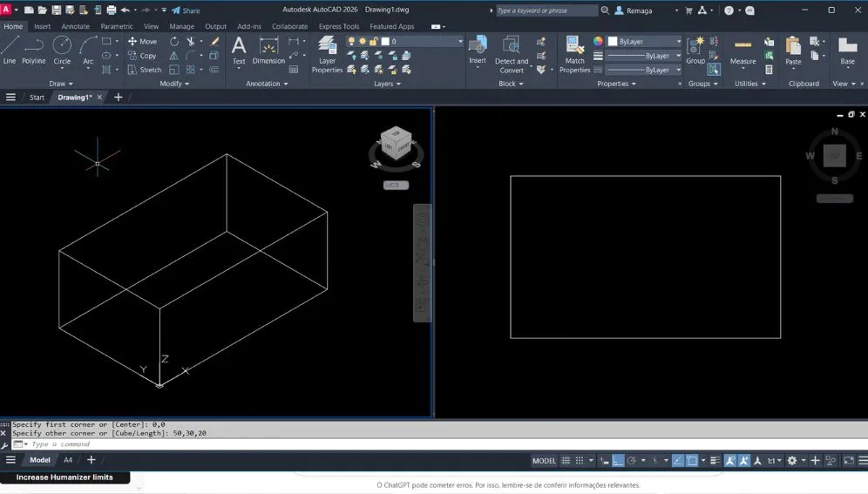Viewport: 868px width, 494px height.
Task: Add a new layout next to A4
Action: click(x=91, y=460)
